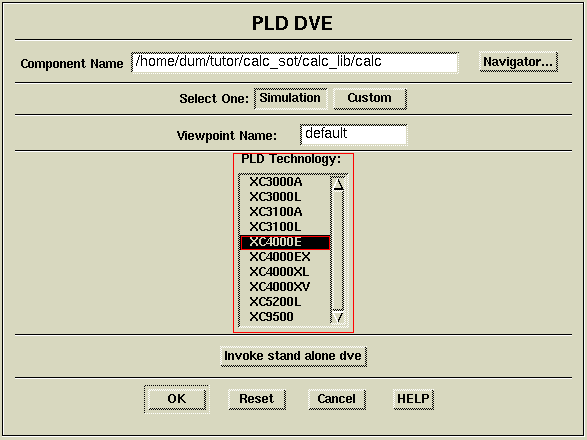
Task: Click the scroll up arrow in technology list
Action: pyautogui.click(x=338, y=184)
